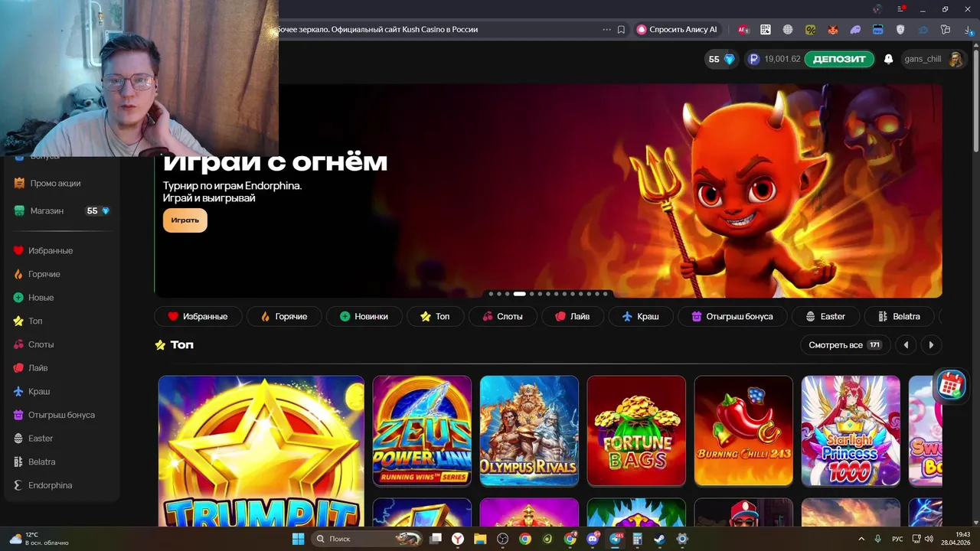Click the Играть banner button
Screen dimensions: 980x551
185,220
